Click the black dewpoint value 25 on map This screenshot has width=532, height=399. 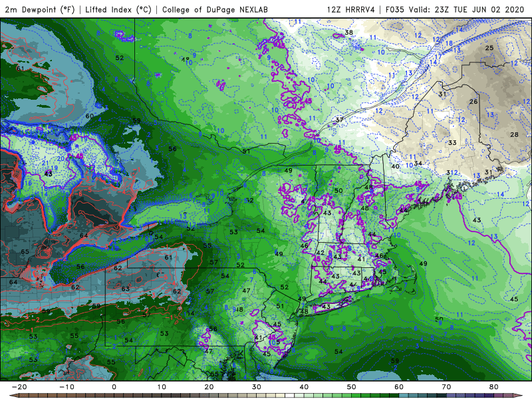(x=489, y=48)
